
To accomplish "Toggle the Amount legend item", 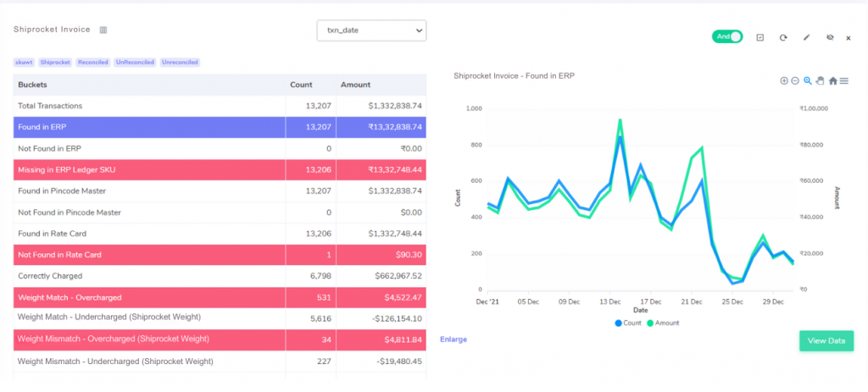I will [663, 323].
